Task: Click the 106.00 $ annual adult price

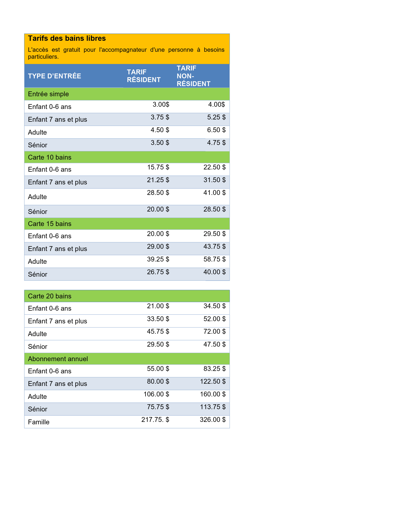Action: [x=156, y=394]
